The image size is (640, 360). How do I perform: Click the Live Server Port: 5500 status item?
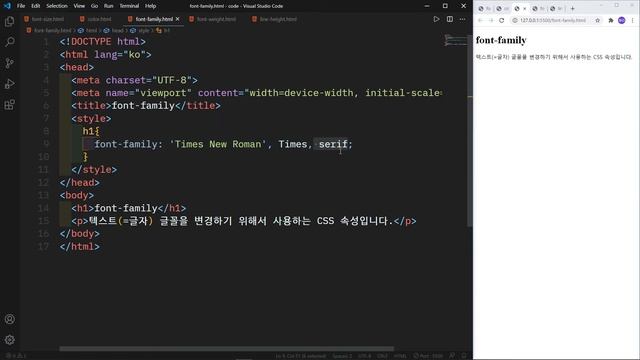tap(428, 356)
